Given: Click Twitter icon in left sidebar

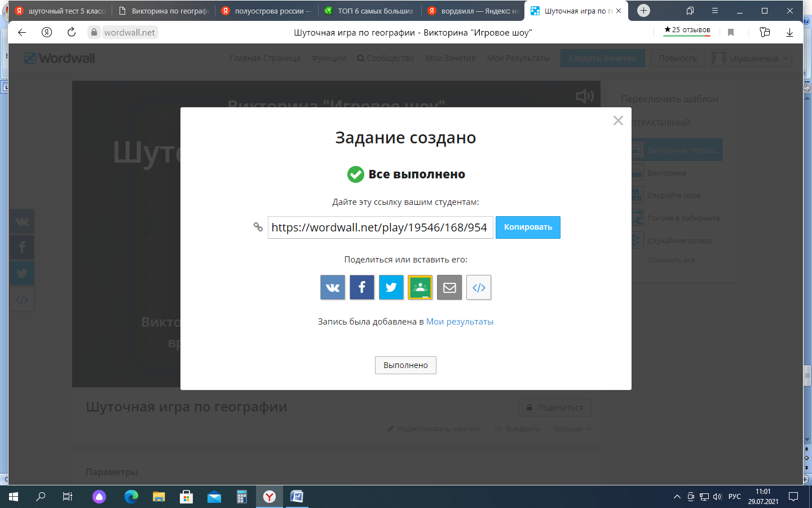Looking at the screenshot, I should (x=22, y=273).
